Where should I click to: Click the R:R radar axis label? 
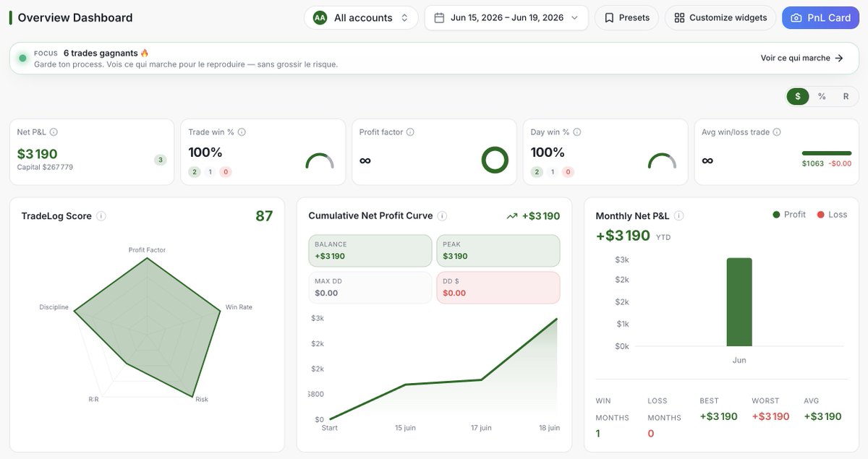[93, 399]
